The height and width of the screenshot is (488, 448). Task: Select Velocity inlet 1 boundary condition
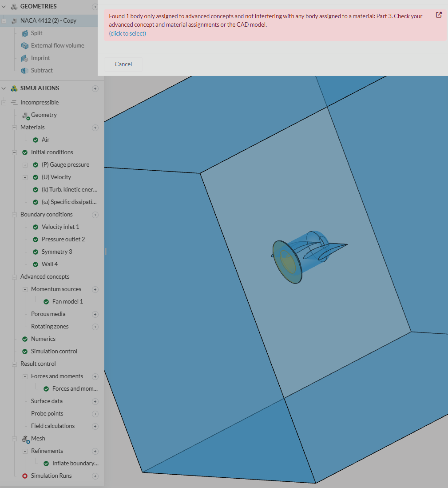60,227
